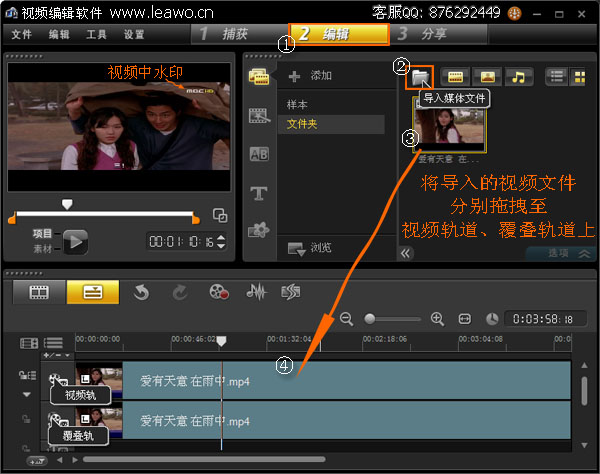Click the 添加 add folder button

pyautogui.click(x=310, y=76)
